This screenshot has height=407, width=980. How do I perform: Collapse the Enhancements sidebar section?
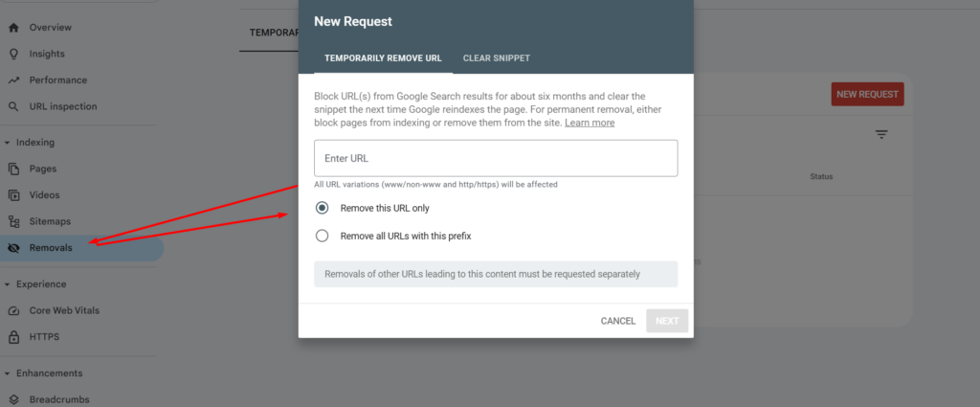[8, 373]
